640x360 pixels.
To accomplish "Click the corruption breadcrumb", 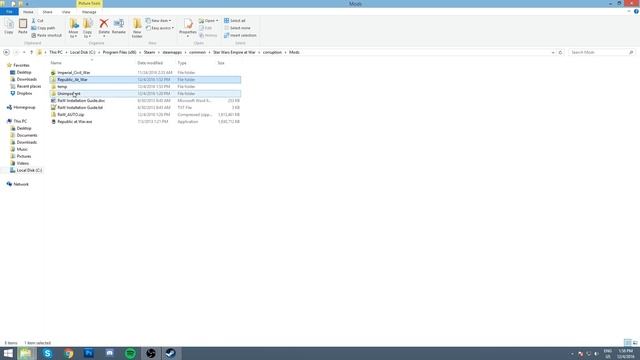I will (x=272, y=52).
